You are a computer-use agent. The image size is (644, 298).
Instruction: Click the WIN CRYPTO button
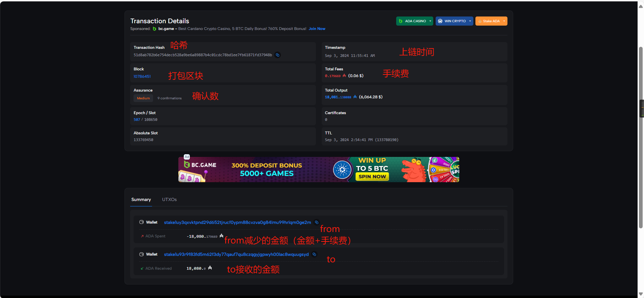click(x=455, y=21)
